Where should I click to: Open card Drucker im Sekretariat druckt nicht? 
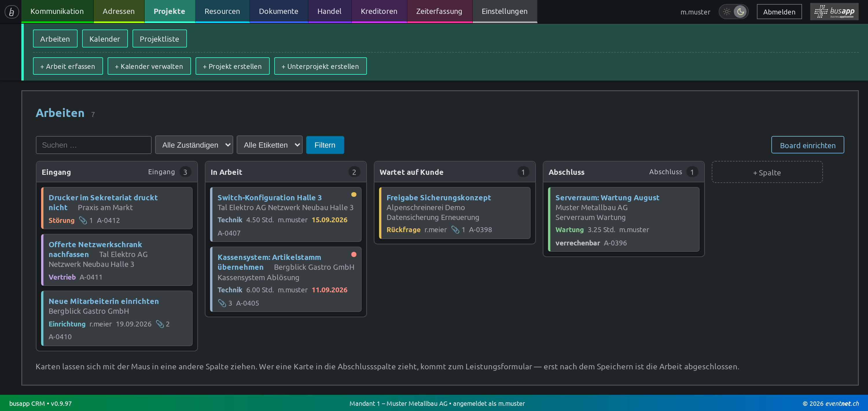[x=117, y=208]
